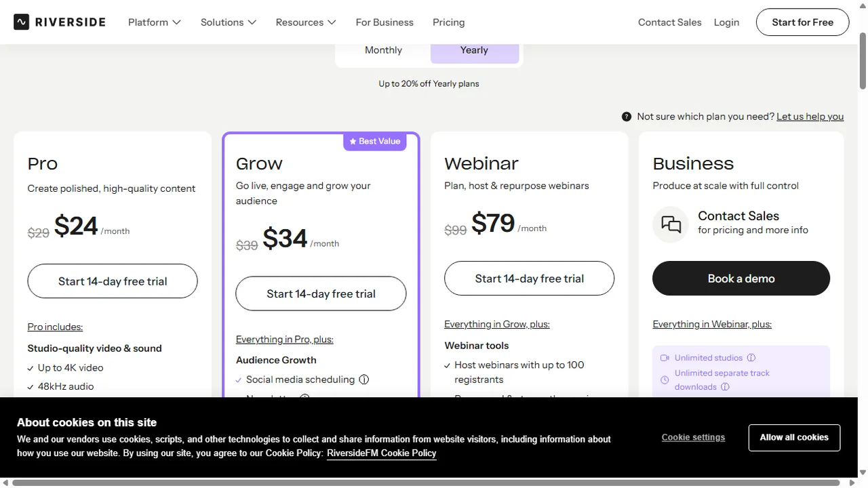Open the Solutions dropdown
The width and height of the screenshot is (868, 488).
coord(229,22)
